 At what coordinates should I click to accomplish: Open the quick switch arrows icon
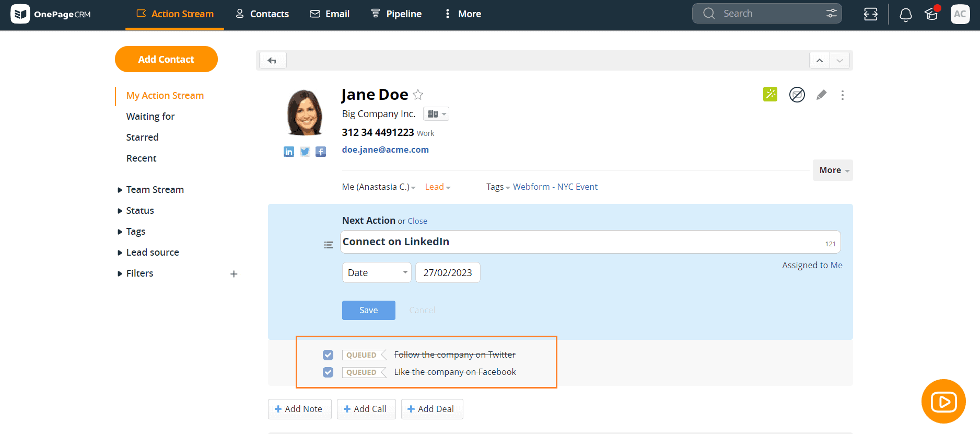click(871, 14)
